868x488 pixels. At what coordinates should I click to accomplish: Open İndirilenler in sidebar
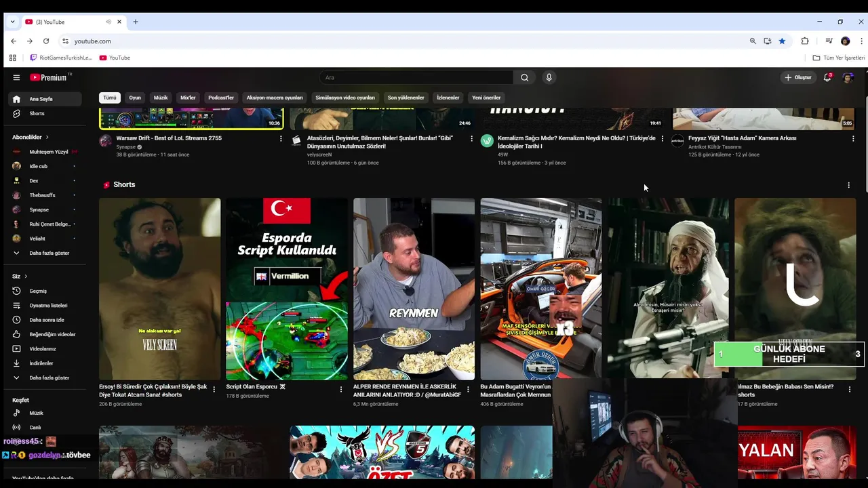[45, 363]
